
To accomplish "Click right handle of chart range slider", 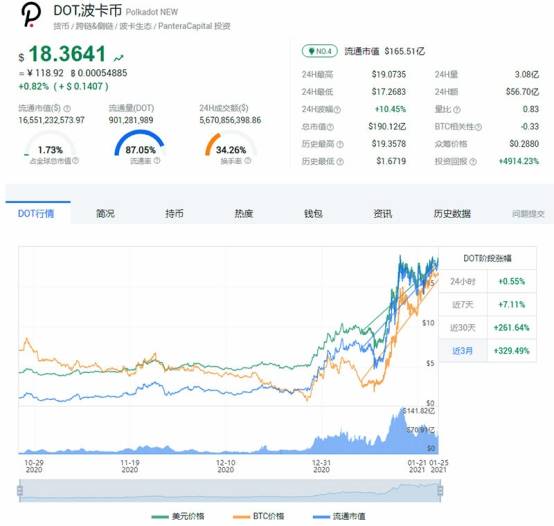I will click(x=440, y=490).
